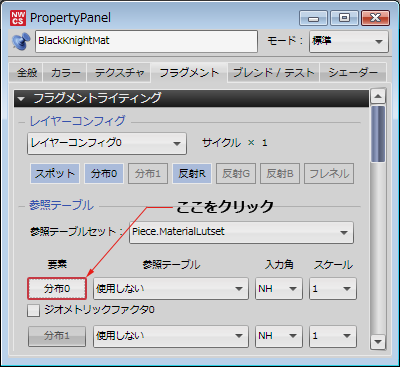Viewport: 400px width, 367px height.
Task: Toggle the 反射B button
Action: [x=280, y=173]
